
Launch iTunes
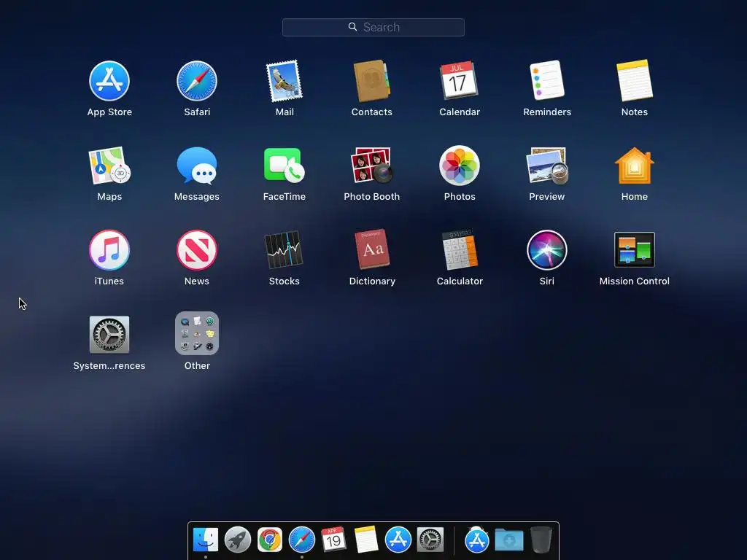[x=109, y=250]
